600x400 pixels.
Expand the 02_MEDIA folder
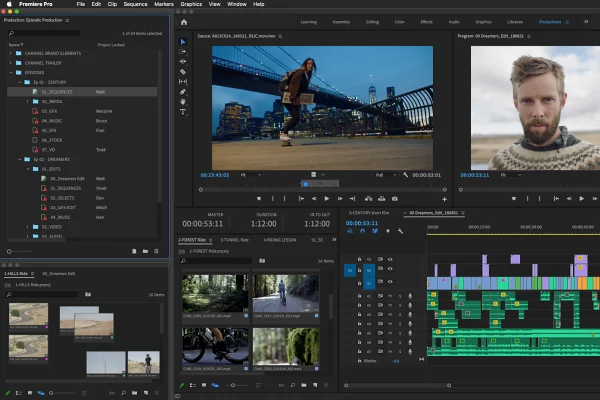(x=28, y=101)
